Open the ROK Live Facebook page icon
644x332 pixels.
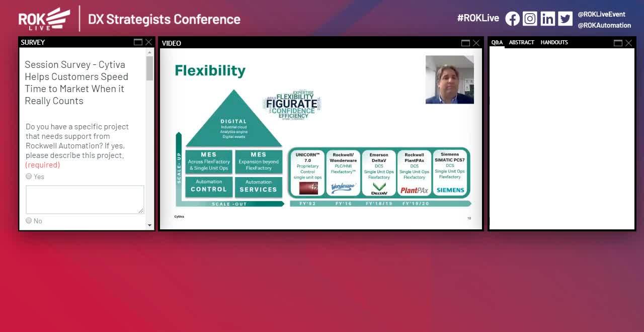[512, 19]
